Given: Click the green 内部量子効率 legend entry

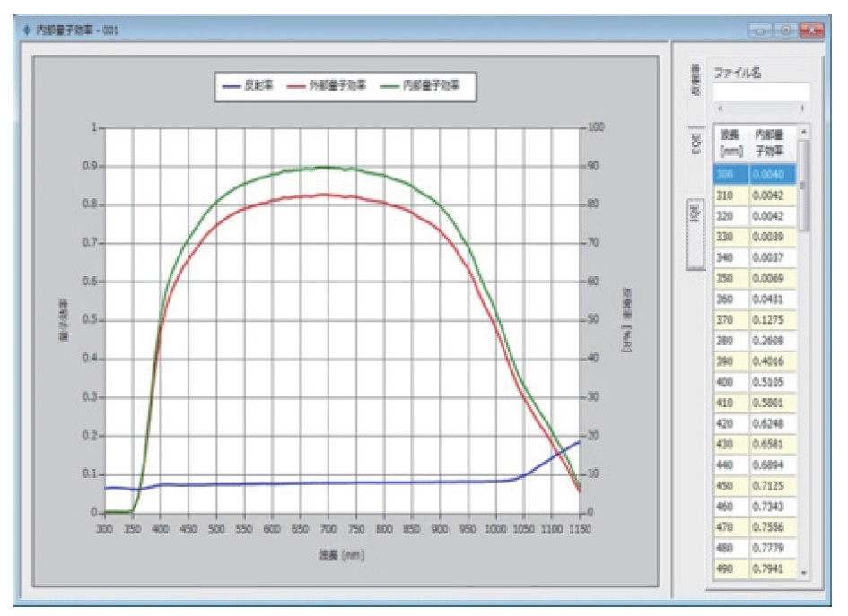Looking at the screenshot, I should (x=420, y=85).
